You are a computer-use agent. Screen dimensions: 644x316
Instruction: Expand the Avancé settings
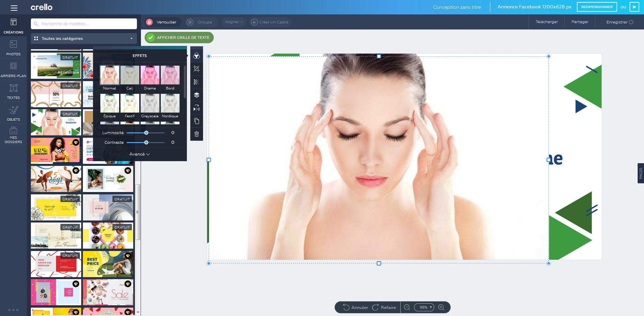[x=140, y=154]
